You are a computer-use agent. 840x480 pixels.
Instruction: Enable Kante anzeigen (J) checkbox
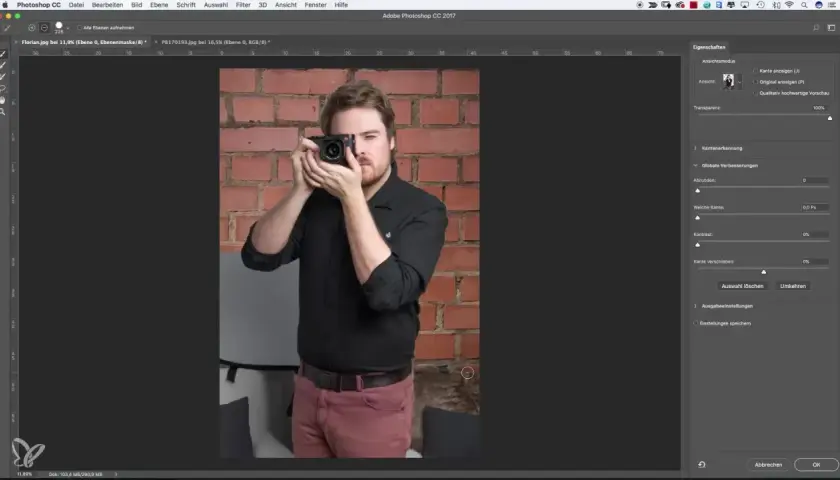755,71
